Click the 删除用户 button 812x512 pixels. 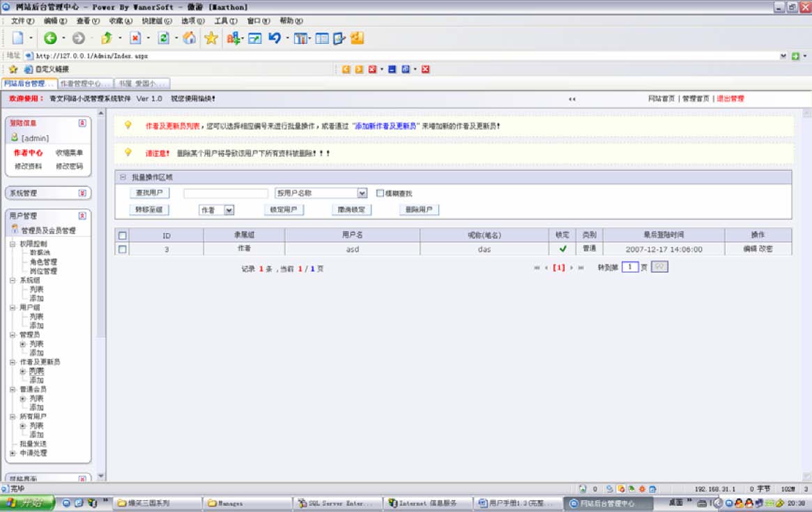click(419, 210)
